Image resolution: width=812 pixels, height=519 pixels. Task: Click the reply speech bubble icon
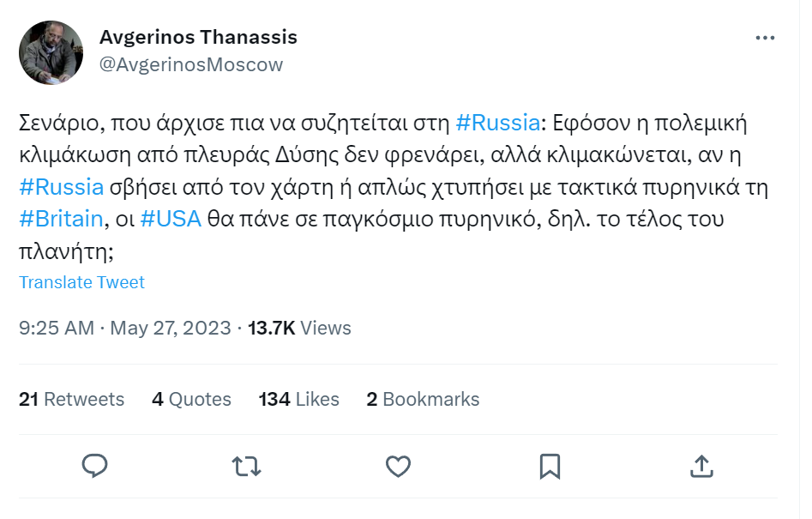click(x=95, y=466)
